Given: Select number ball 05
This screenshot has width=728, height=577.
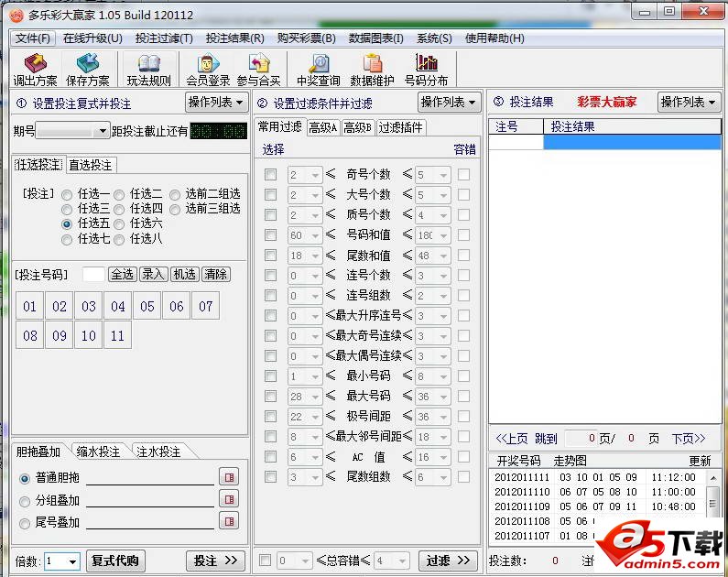Looking at the screenshot, I should pyautogui.click(x=147, y=306).
